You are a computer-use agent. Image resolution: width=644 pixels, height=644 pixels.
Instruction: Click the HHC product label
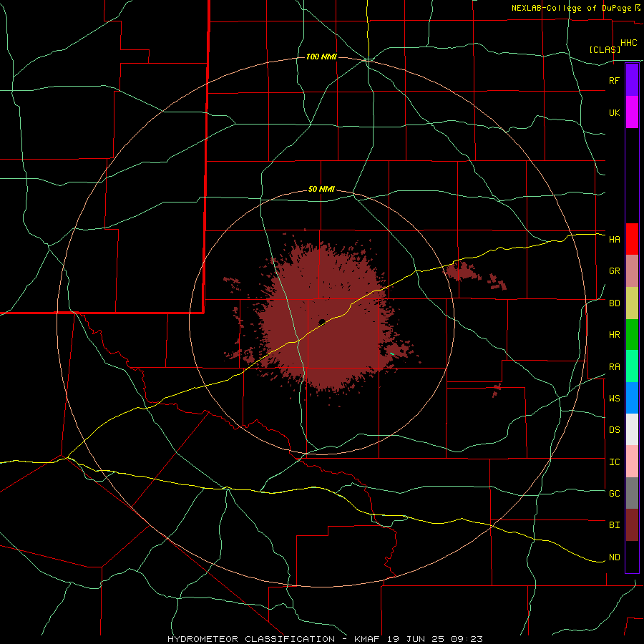pos(628,43)
